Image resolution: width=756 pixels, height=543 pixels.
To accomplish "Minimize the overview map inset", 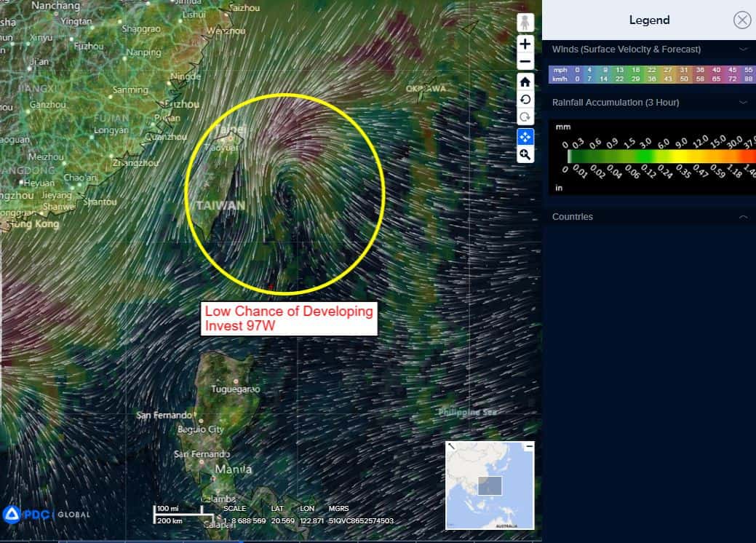I will pyautogui.click(x=529, y=445).
